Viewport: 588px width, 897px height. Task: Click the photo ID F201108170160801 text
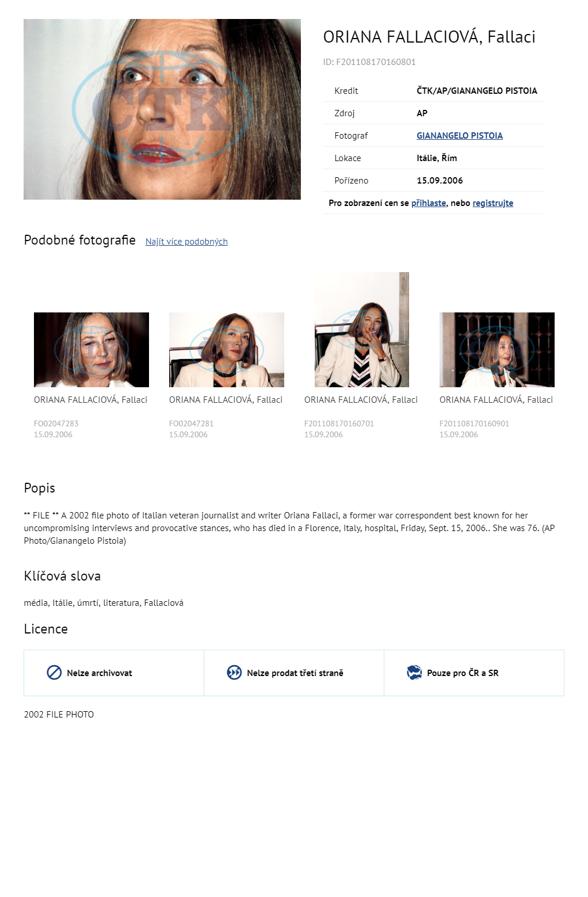pyautogui.click(x=369, y=62)
